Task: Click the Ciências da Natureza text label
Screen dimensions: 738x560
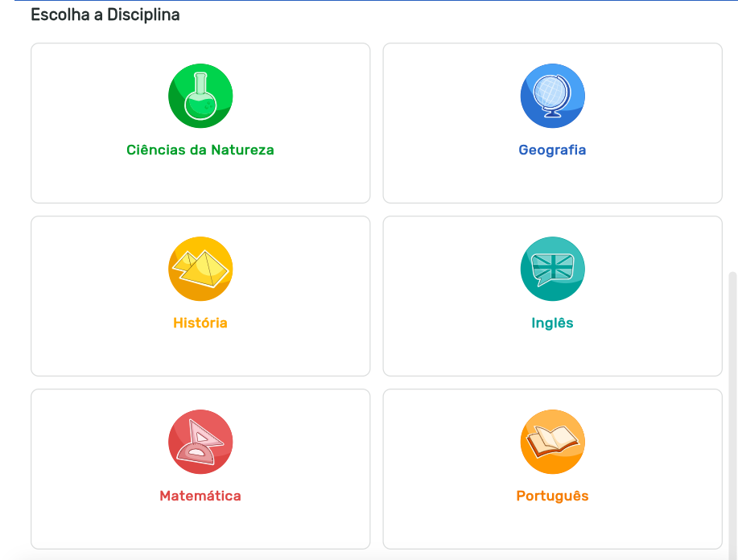Action: pos(200,150)
